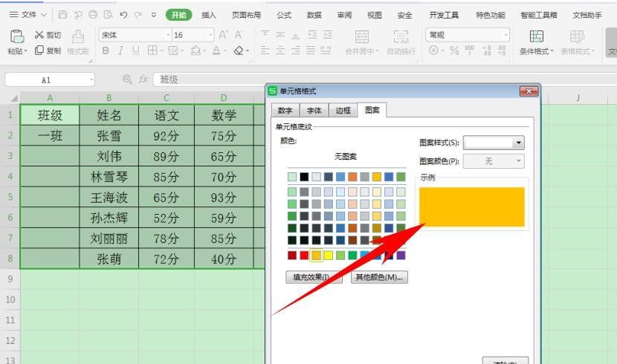Screen dimensions: 617x364
Task: Pick the bright red standard color swatch
Action: 304,256
